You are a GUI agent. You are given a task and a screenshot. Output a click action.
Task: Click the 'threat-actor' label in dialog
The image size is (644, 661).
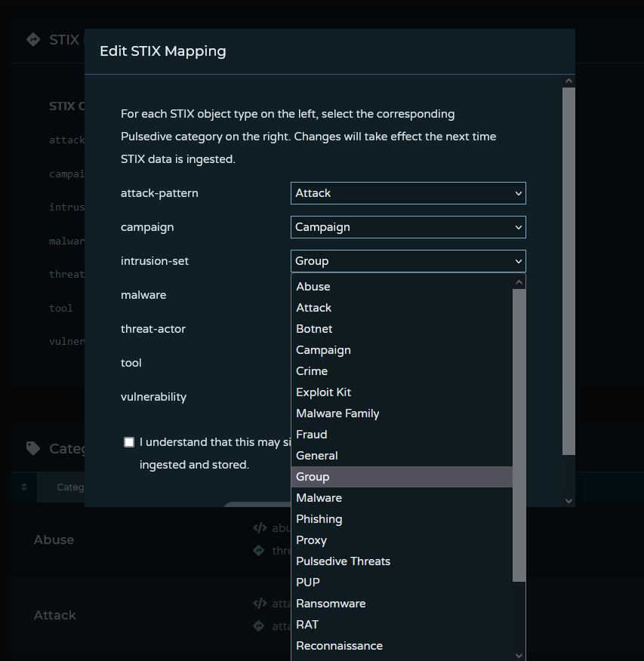click(x=153, y=329)
